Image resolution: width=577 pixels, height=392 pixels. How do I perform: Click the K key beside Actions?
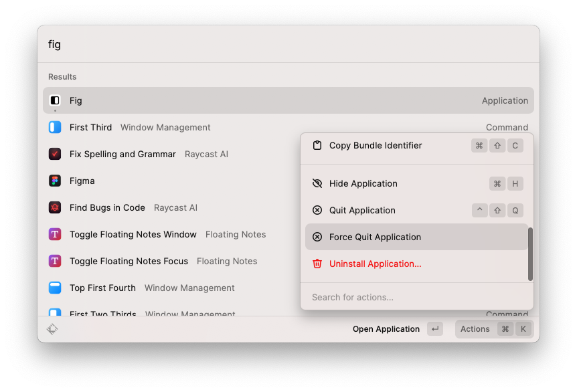point(523,328)
